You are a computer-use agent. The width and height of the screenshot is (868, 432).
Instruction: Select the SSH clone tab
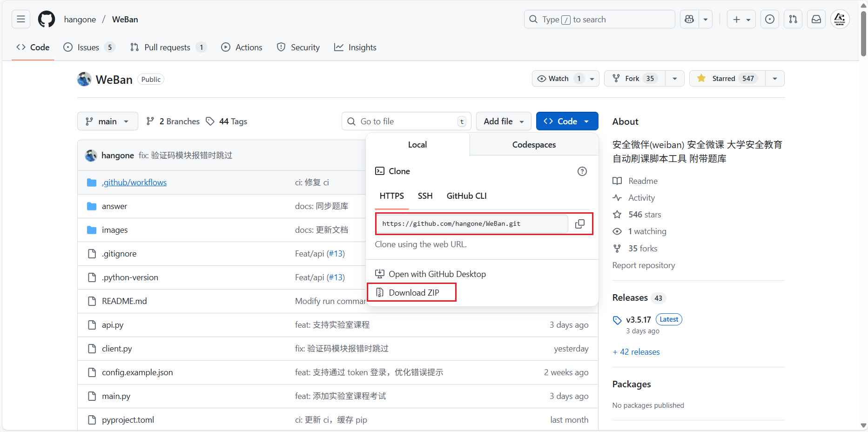point(425,196)
